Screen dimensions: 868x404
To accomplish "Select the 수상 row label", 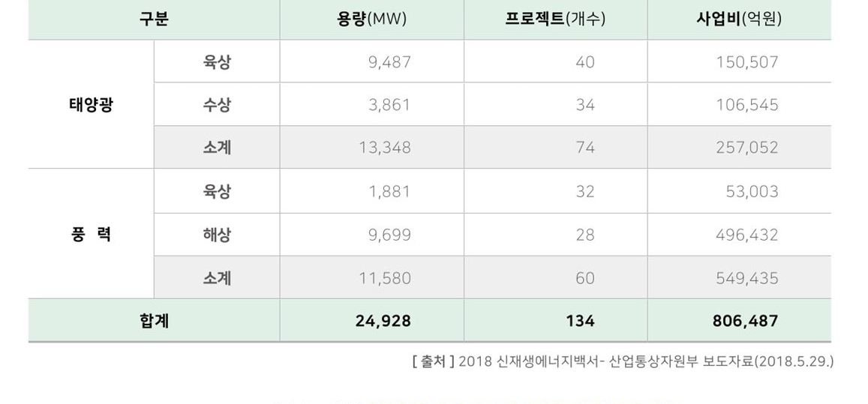I will point(217,105).
